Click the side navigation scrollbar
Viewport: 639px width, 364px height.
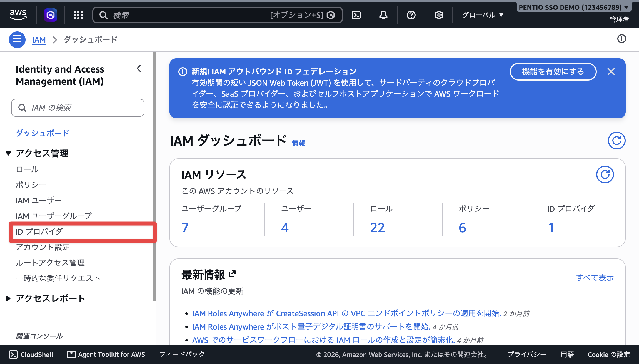pos(154,176)
